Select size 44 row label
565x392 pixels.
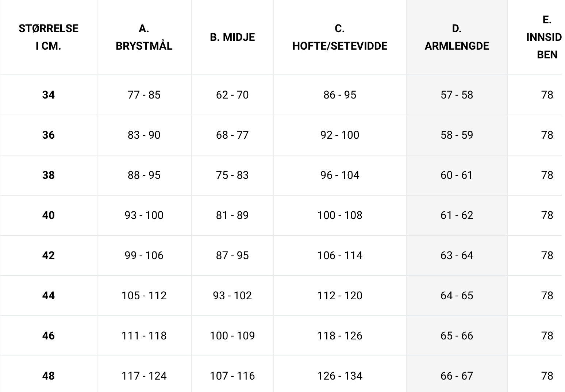(49, 296)
